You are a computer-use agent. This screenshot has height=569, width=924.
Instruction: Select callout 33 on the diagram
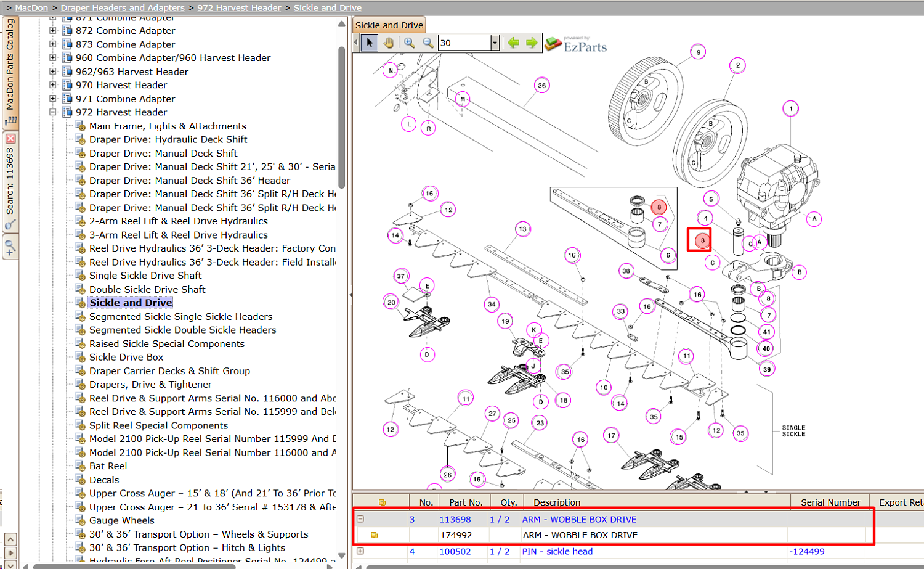click(x=621, y=311)
